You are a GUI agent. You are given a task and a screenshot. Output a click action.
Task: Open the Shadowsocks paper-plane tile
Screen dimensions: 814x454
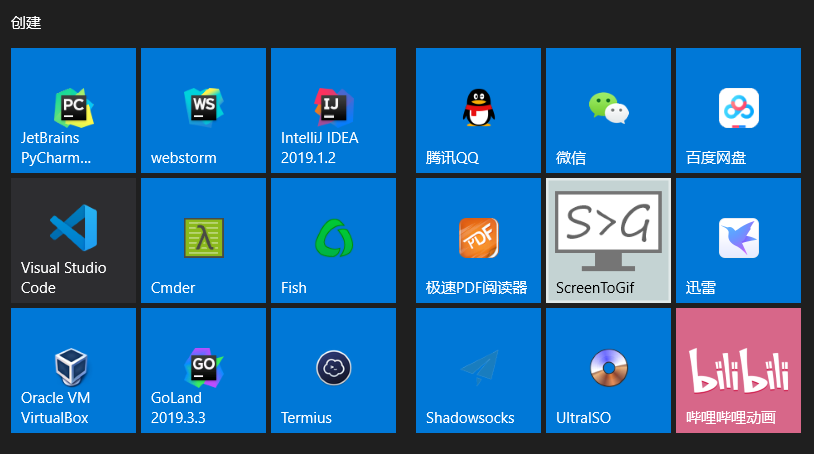[x=478, y=370]
